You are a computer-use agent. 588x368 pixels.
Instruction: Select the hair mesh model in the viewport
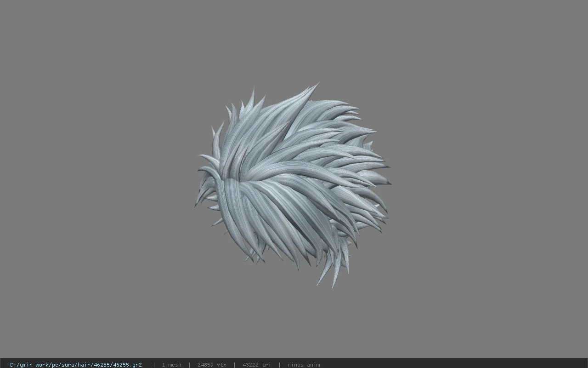tap(293, 185)
